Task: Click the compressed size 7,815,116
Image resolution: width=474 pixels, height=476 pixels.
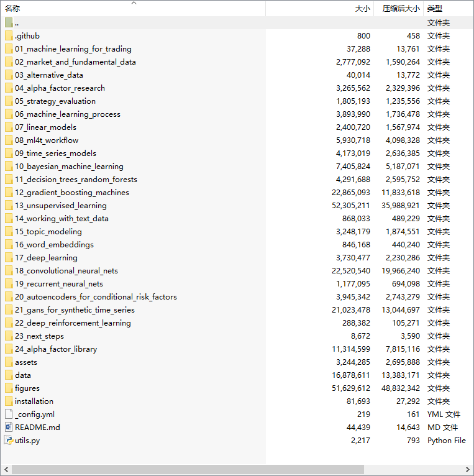Action: (x=403, y=349)
